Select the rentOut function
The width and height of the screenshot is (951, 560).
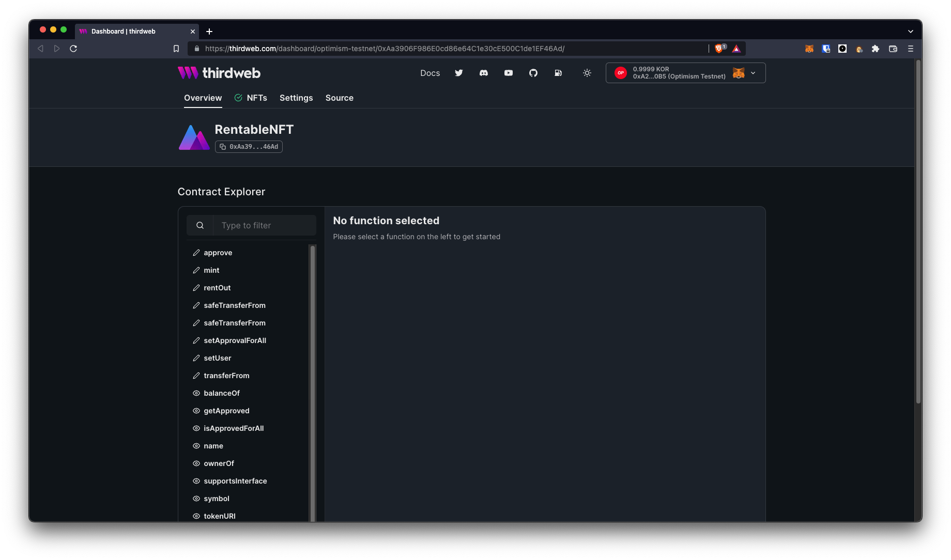click(x=217, y=288)
